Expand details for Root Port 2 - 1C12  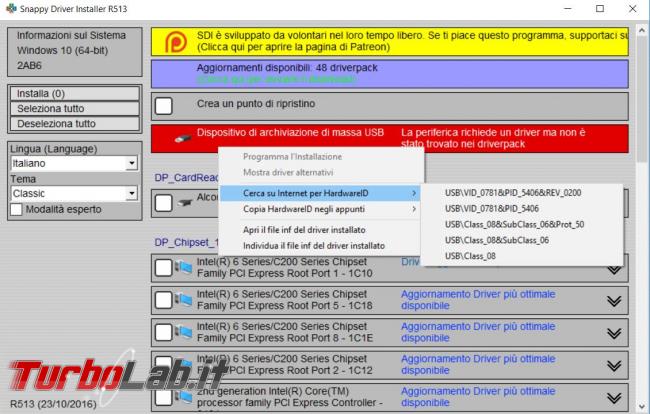point(614,366)
